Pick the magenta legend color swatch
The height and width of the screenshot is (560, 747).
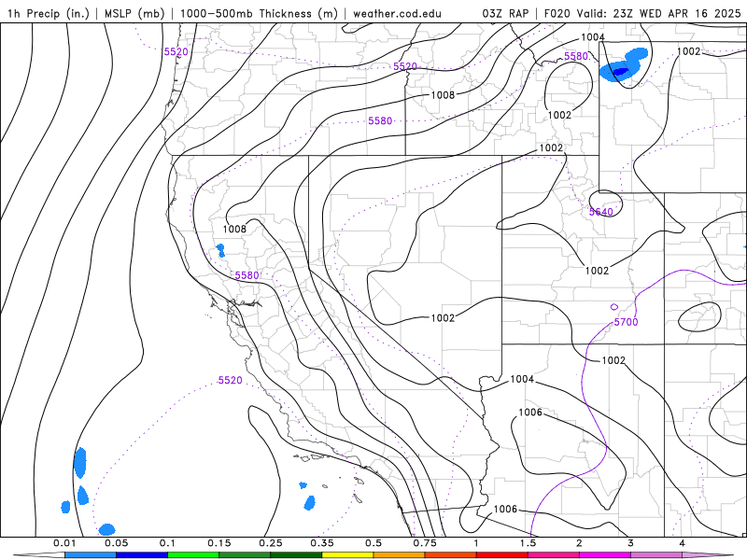(x=605, y=555)
